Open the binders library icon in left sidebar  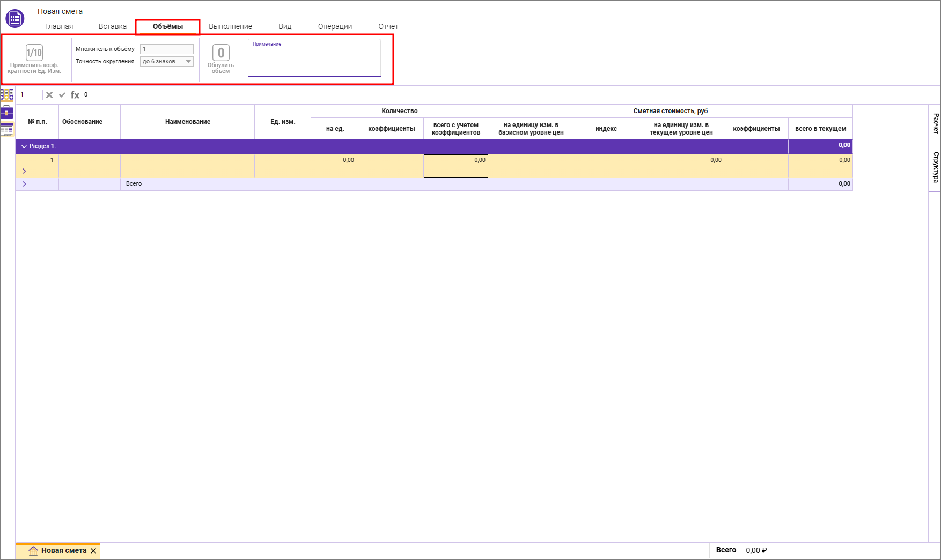[x=7, y=95]
